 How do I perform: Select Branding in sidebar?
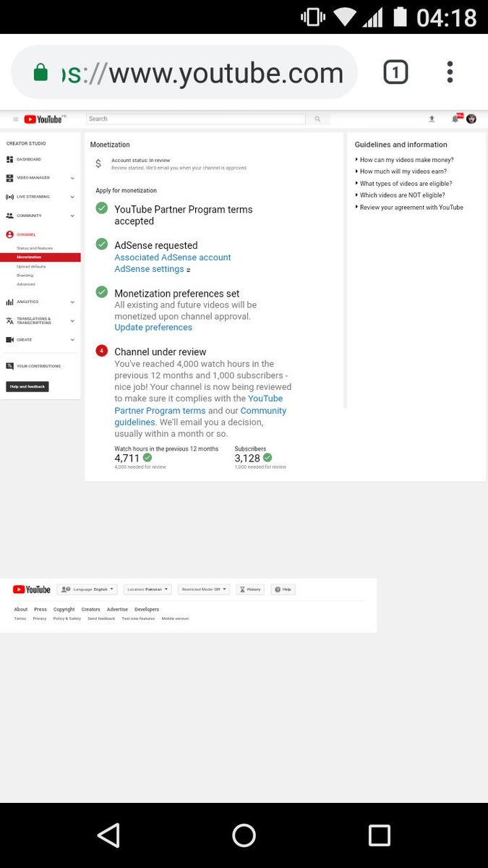(x=25, y=276)
